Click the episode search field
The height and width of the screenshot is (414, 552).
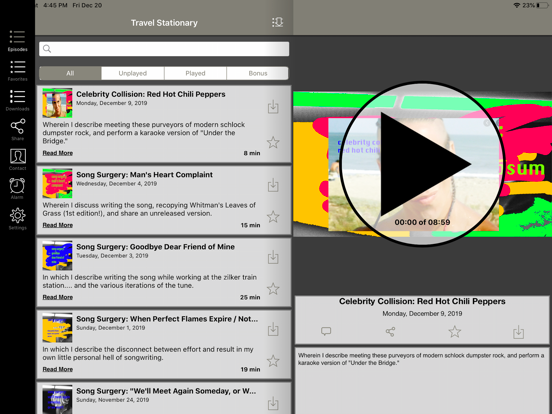pos(164,49)
